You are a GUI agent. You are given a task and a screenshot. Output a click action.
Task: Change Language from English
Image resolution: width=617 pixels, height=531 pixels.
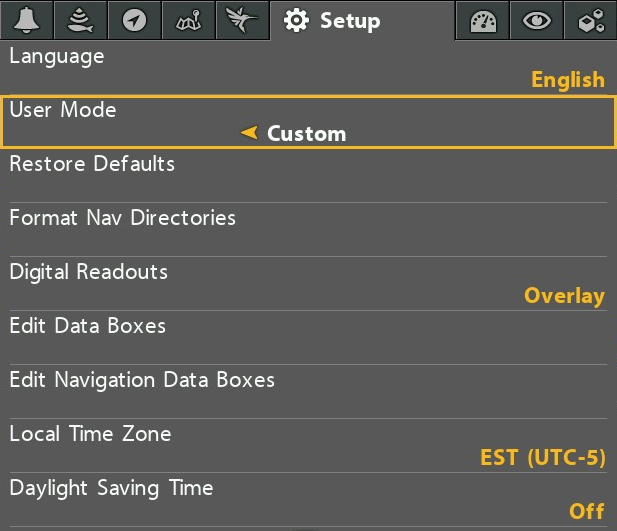coord(568,80)
